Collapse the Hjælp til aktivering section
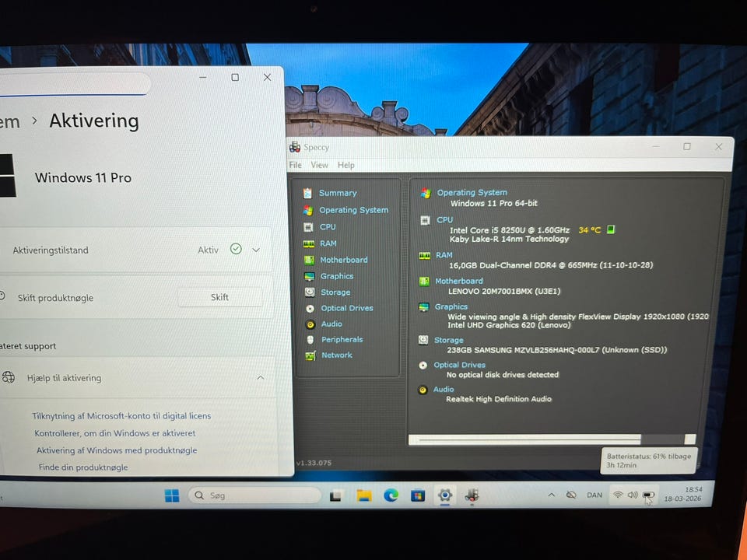 (x=261, y=378)
